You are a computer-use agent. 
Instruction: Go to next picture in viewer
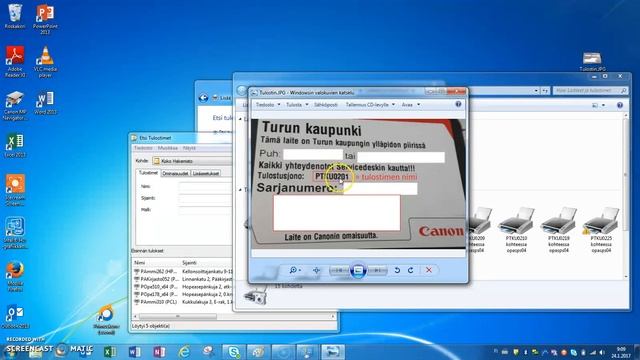[378, 270]
